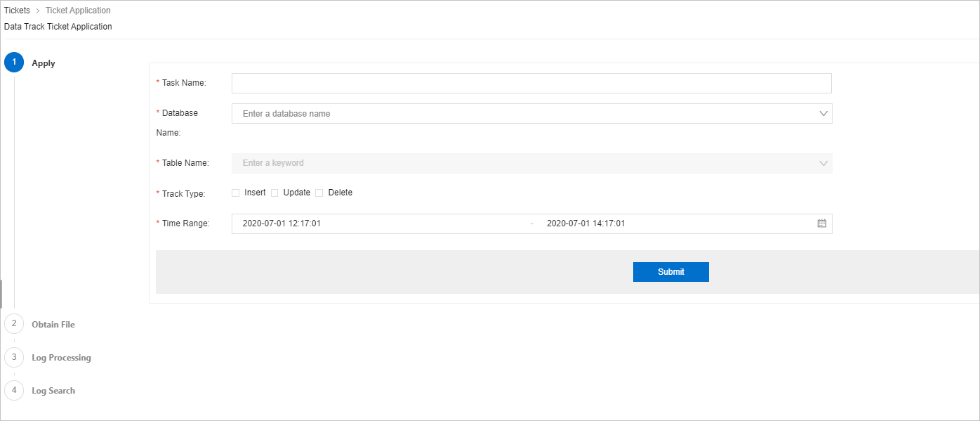
Task: Select Ticket Application breadcrumb item
Action: tap(78, 11)
